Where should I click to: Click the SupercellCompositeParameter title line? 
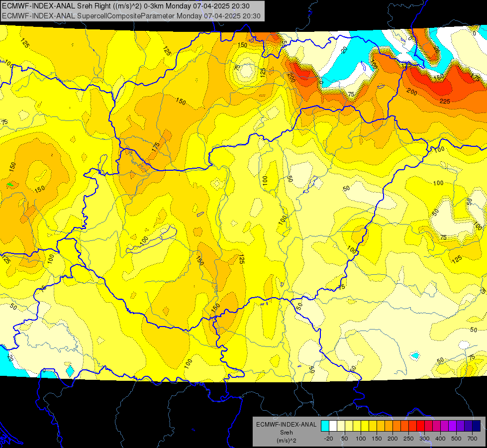click(x=131, y=16)
